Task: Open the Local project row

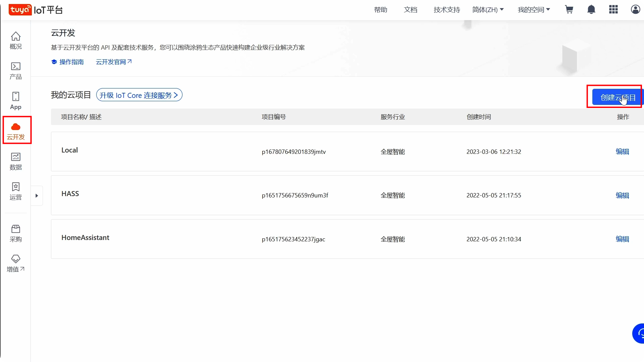Action: (70, 150)
